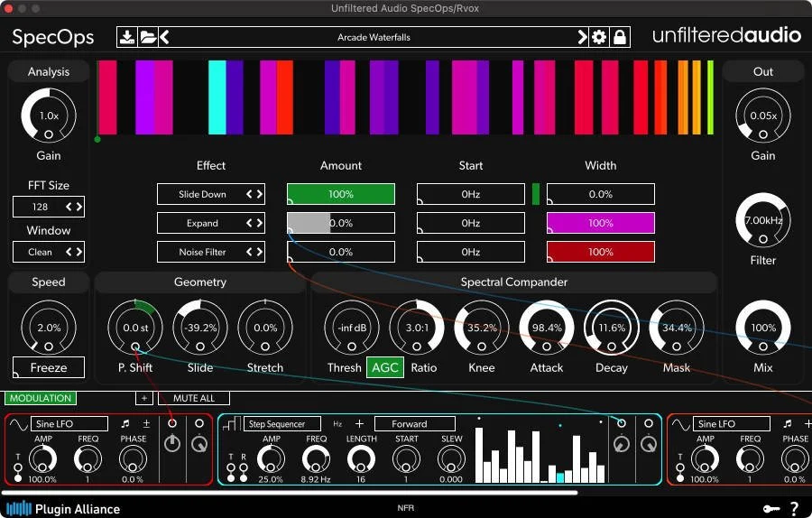Click the unfilteredaudio logo
812x518 pixels.
tap(726, 35)
